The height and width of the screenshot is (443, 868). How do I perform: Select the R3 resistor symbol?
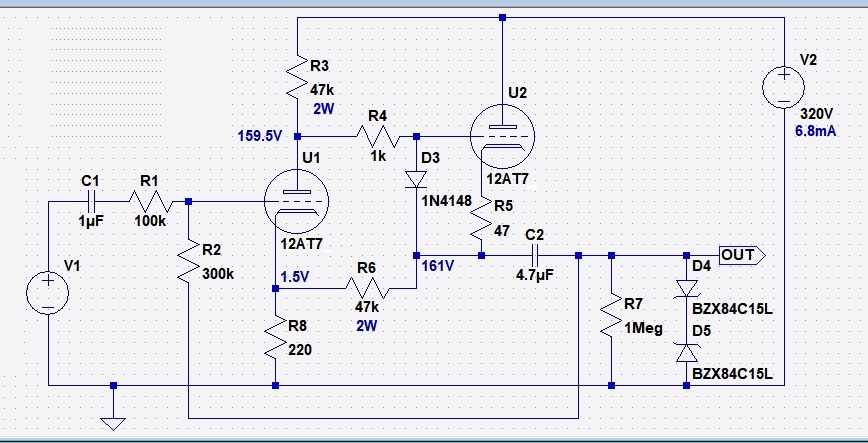click(x=297, y=75)
